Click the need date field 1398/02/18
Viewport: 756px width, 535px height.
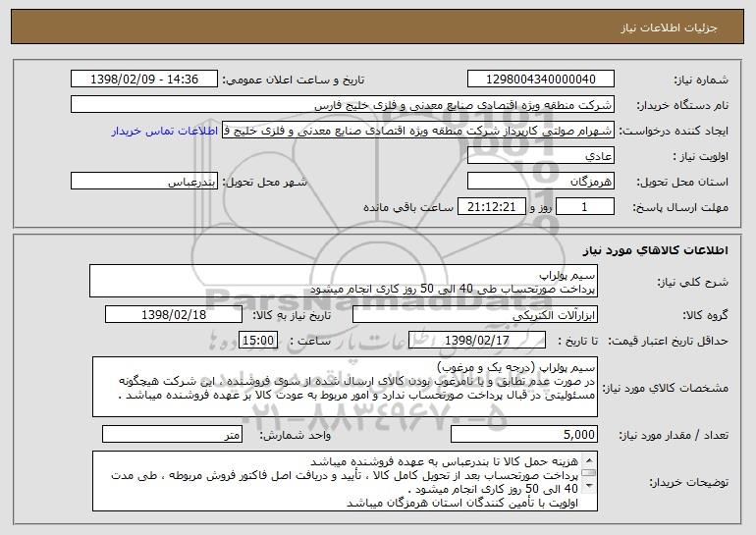coord(174,315)
